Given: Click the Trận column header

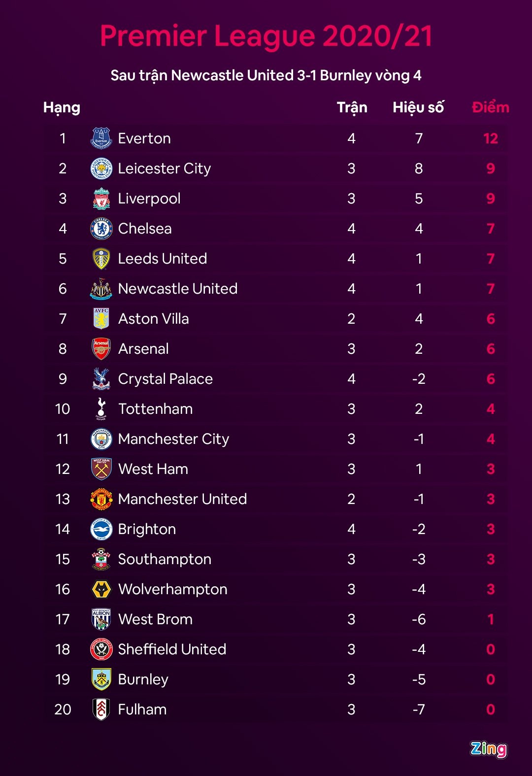Looking at the screenshot, I should (x=352, y=107).
